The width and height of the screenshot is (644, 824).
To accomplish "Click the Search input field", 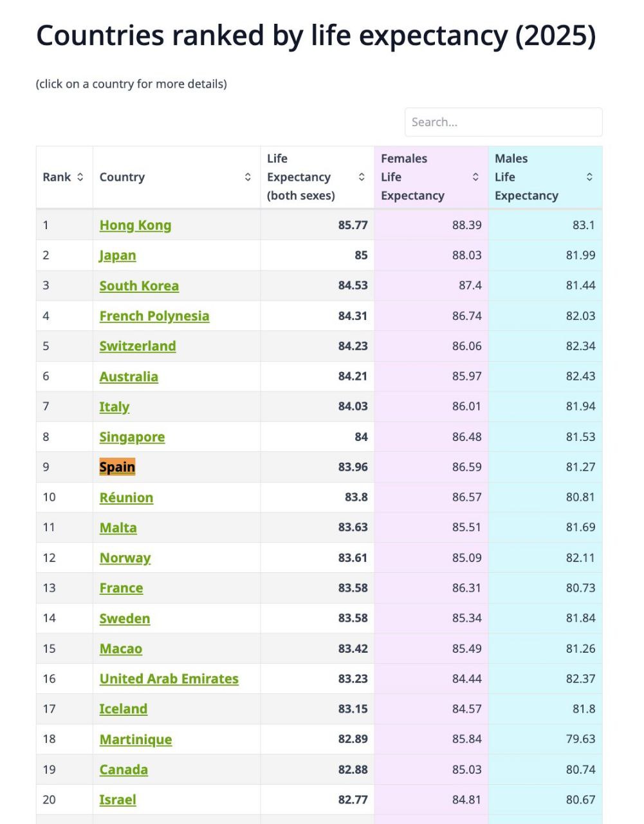I will pyautogui.click(x=503, y=122).
